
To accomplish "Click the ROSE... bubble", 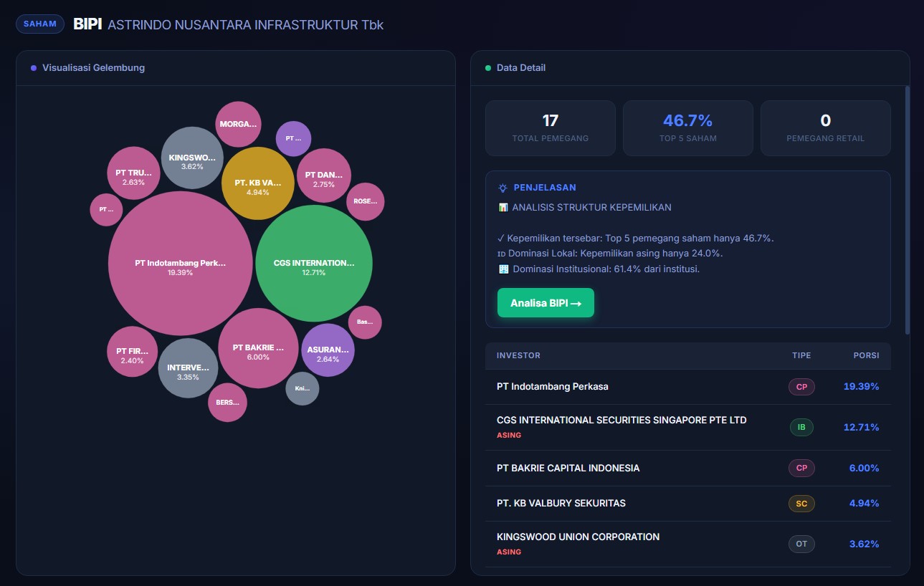I will coord(366,201).
